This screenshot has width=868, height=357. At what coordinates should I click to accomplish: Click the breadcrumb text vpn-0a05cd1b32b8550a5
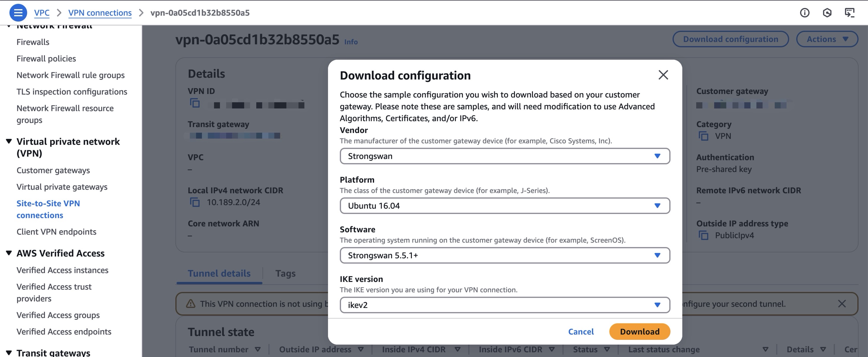coord(200,13)
